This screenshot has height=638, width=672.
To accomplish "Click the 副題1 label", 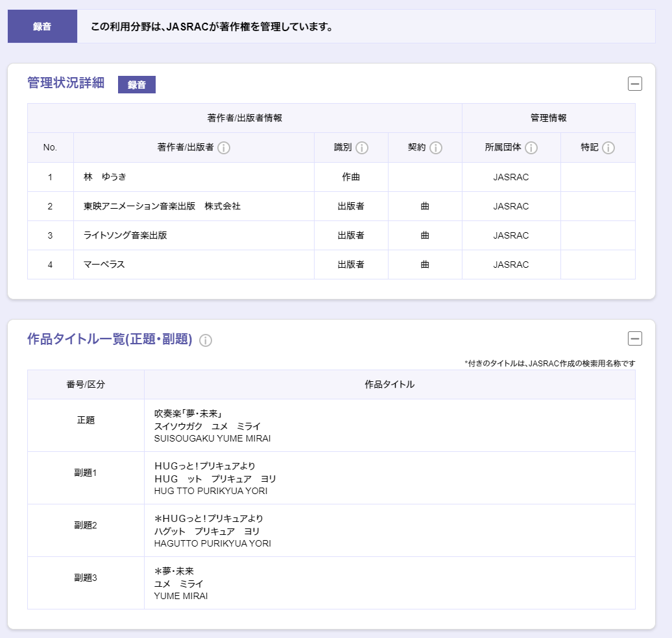I will (86, 473).
